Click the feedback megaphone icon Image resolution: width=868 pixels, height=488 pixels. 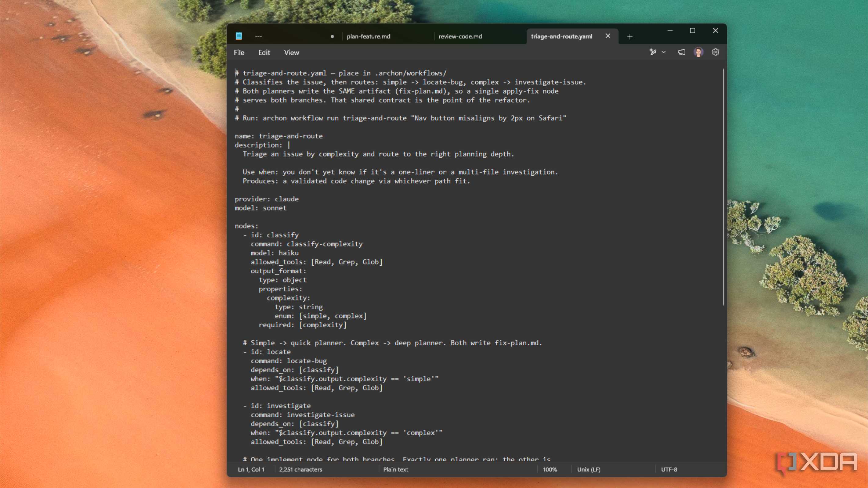pyautogui.click(x=681, y=52)
